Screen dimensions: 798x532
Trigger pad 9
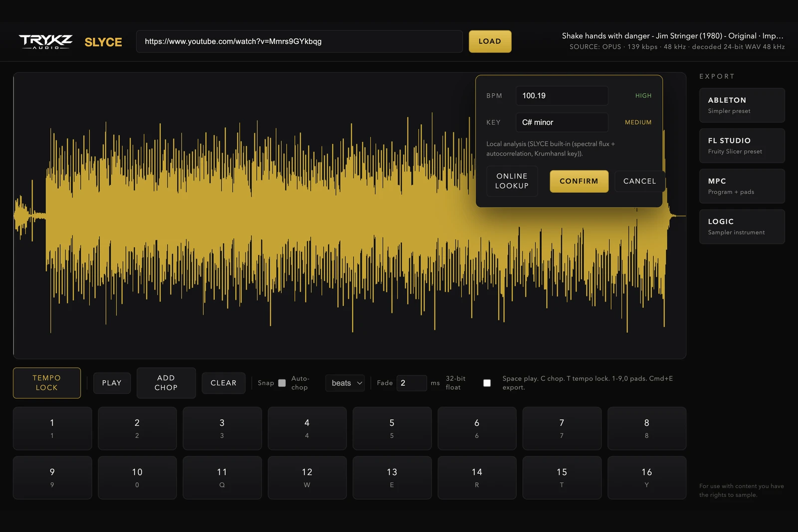[52, 478]
